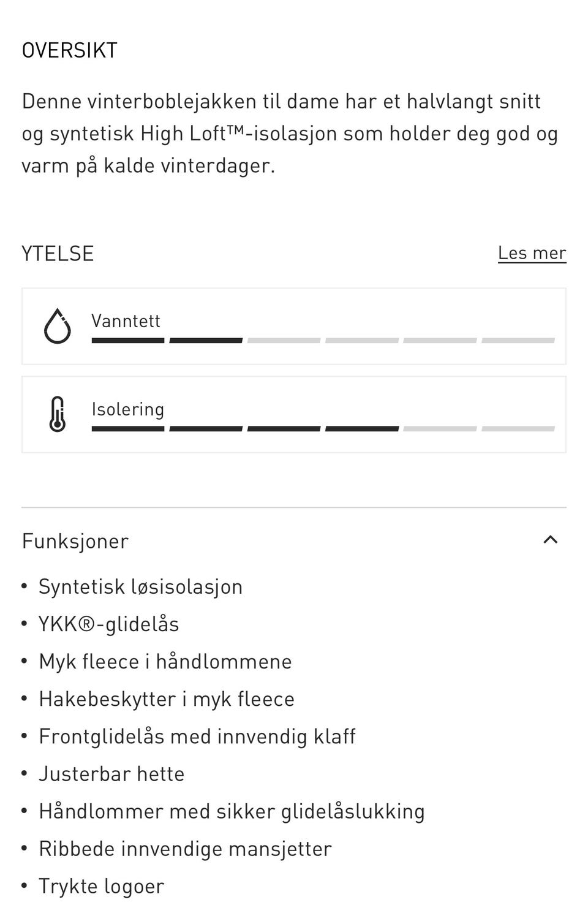
Task: Click Ribbede innvendige mansjetter item
Action: [185, 849]
